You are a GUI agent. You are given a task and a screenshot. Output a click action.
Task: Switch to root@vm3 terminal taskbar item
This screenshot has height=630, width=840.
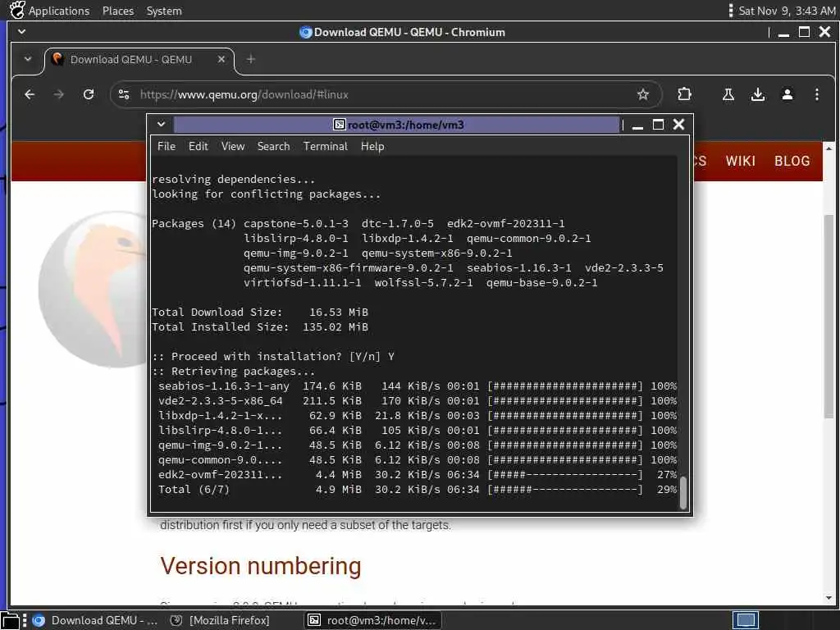click(x=373, y=620)
